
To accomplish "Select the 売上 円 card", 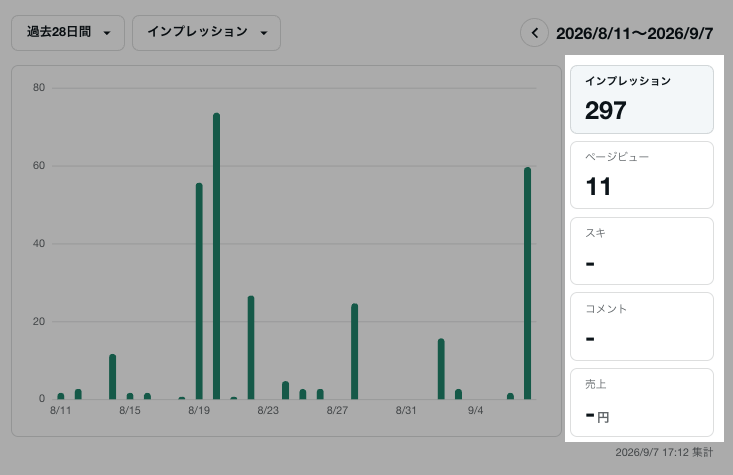I will pyautogui.click(x=642, y=403).
